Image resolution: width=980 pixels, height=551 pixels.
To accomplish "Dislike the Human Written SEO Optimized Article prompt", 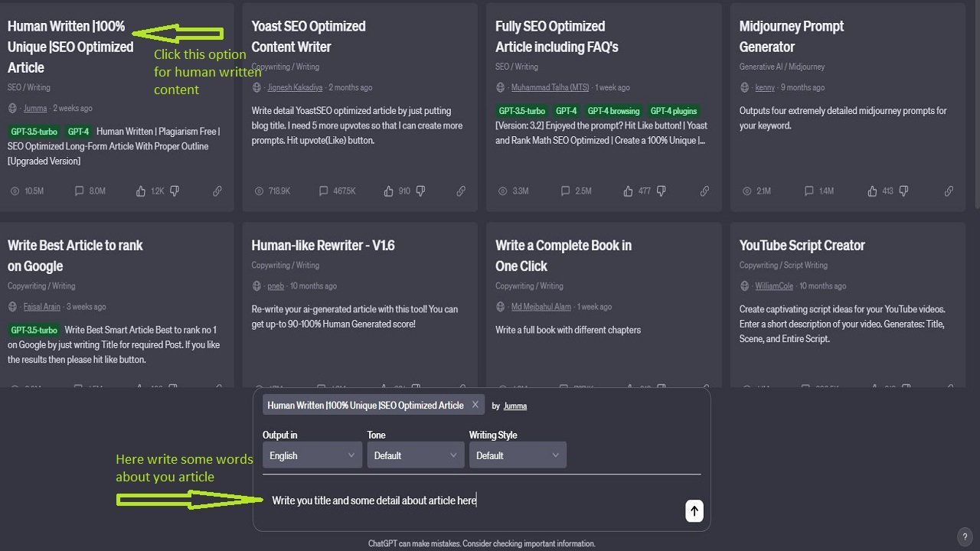I will 174,191.
